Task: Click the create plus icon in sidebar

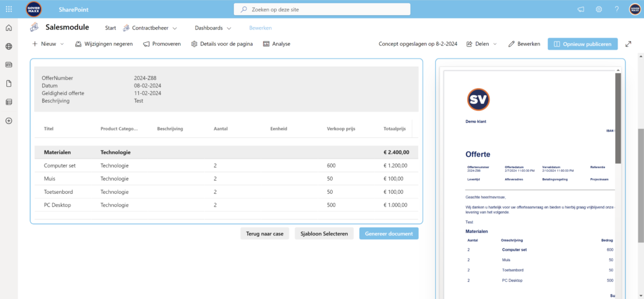Action: coord(9,121)
